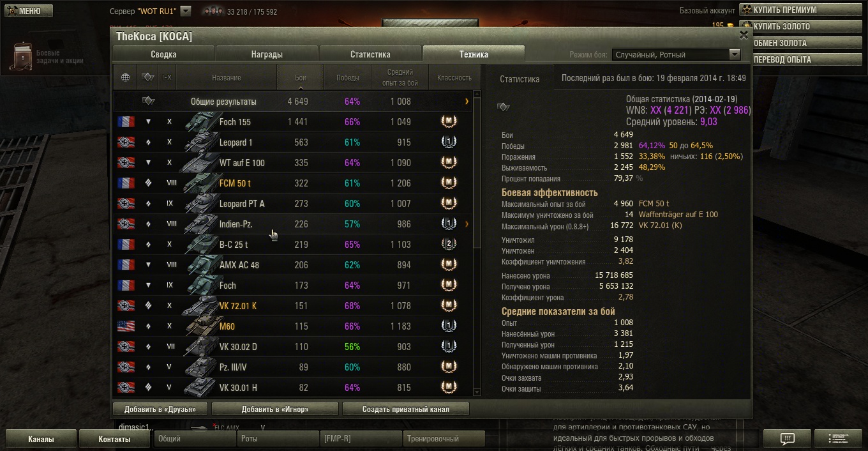Screen dimensions: 868x451
Task: Click Добавить в «Игнор» button
Action: 275,409
